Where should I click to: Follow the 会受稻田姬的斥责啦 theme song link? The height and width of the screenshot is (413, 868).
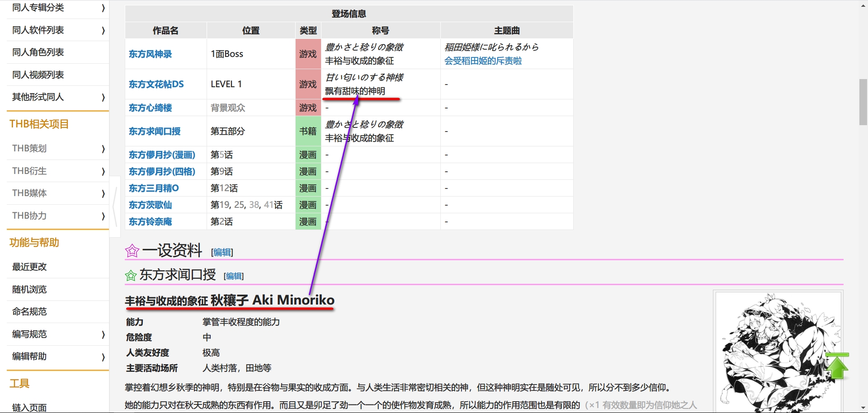tap(483, 61)
